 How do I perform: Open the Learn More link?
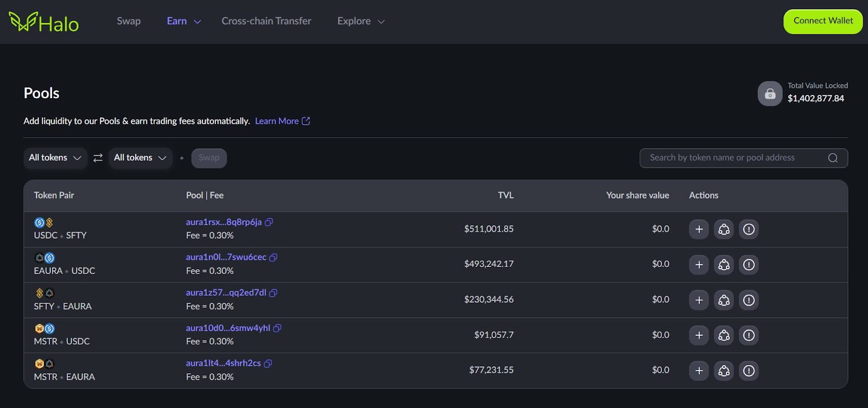point(283,121)
